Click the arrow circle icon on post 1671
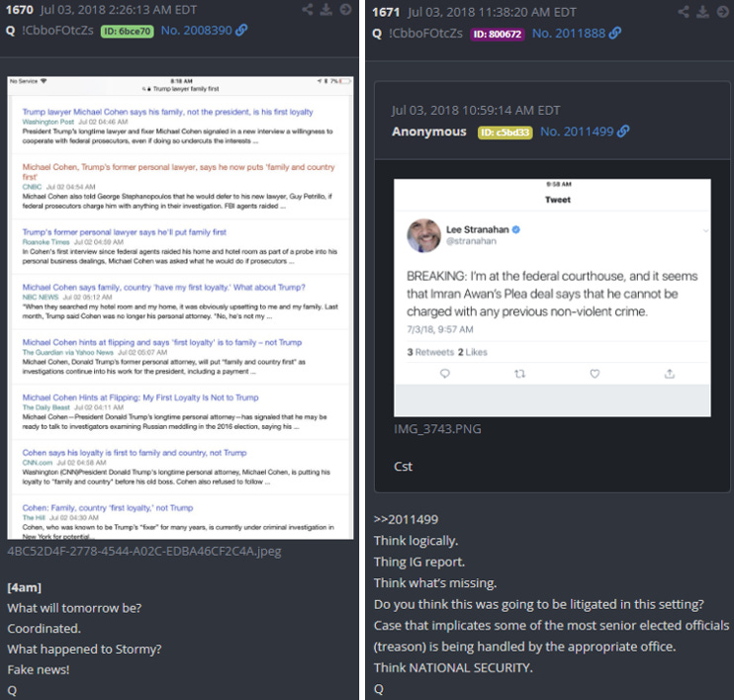Screen dimensions: 734x700 [722, 12]
